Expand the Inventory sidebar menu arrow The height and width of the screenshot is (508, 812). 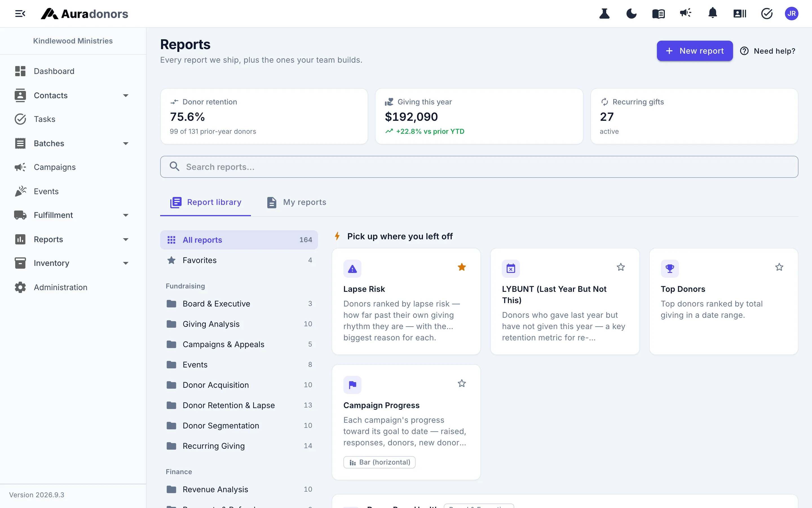click(x=126, y=263)
